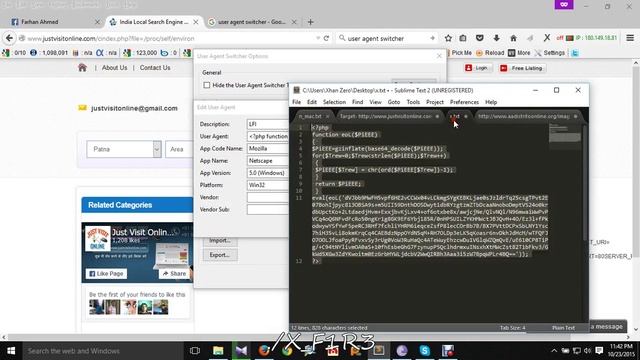Open File Explorer from the taskbar
The height and width of the screenshot is (360, 640).
[x=218, y=351]
